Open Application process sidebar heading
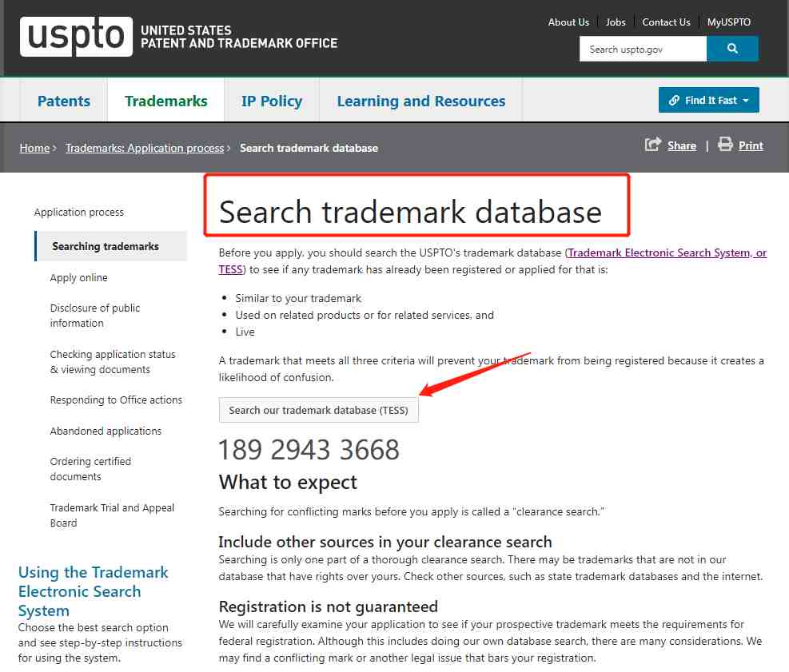Viewport: 789px width, 672px height. 79,213
